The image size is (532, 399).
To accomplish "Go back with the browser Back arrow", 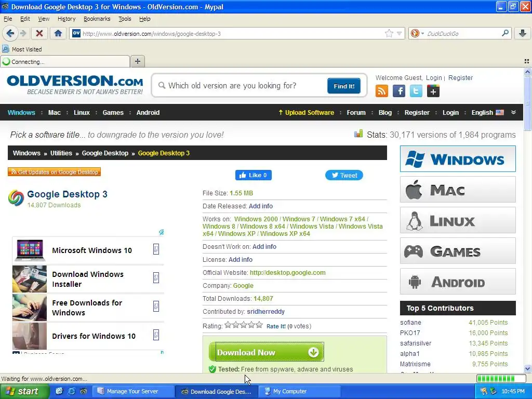I will click(10, 33).
